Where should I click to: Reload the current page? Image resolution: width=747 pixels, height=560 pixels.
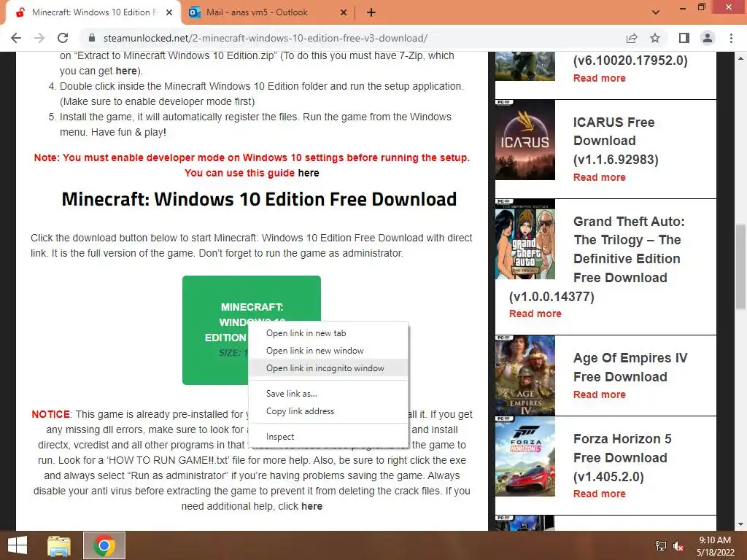click(63, 38)
